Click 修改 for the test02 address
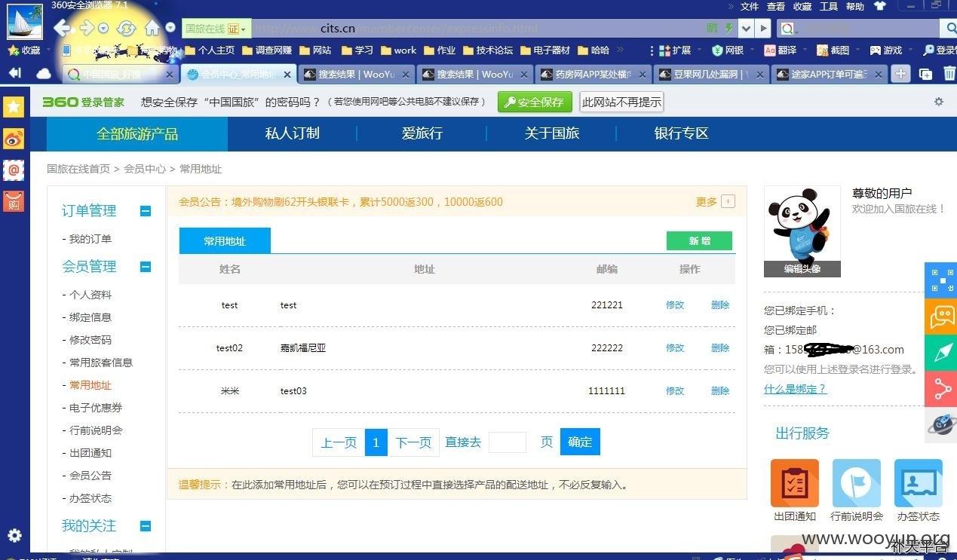 [x=675, y=348]
